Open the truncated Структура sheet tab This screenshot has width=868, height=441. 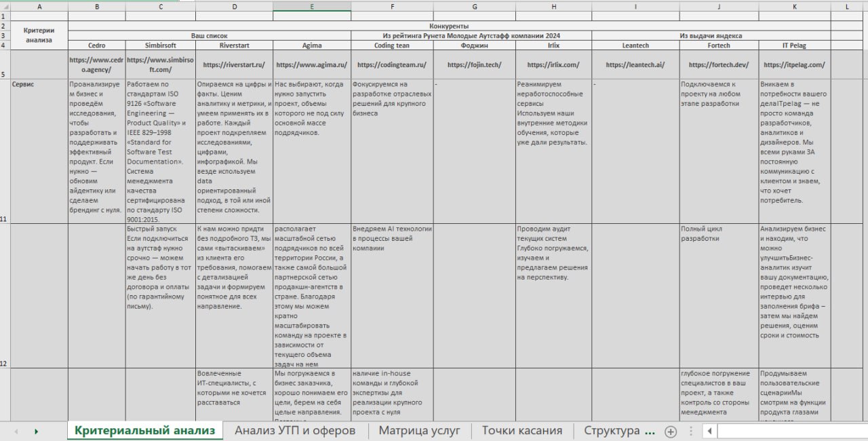tap(619, 430)
